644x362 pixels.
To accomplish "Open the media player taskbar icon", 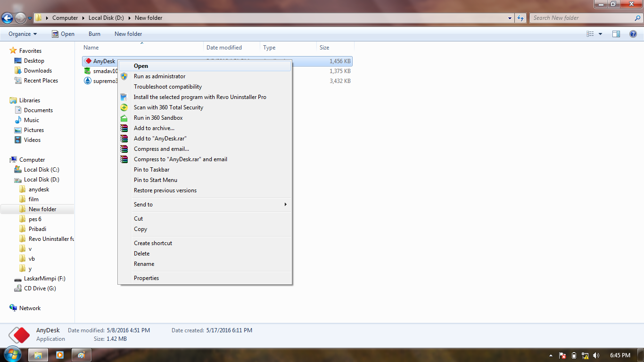I will click(x=60, y=355).
